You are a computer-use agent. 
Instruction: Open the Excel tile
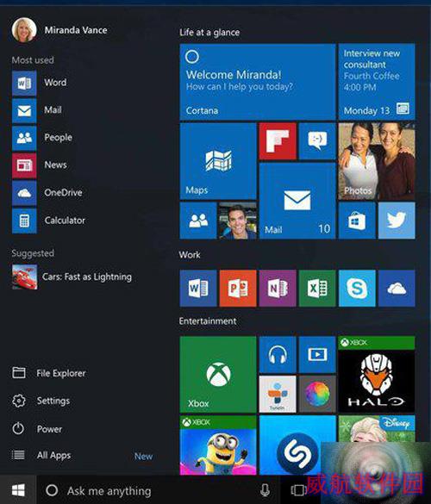[317, 289]
